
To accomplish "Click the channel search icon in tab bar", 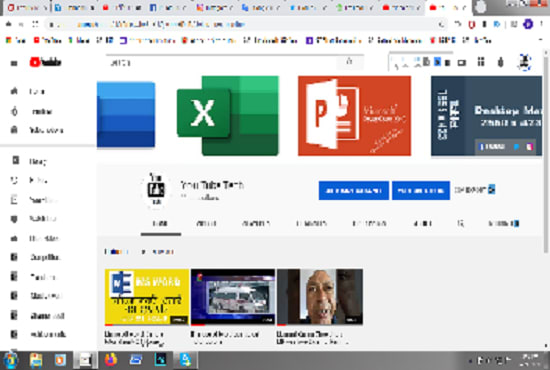I will [x=461, y=223].
